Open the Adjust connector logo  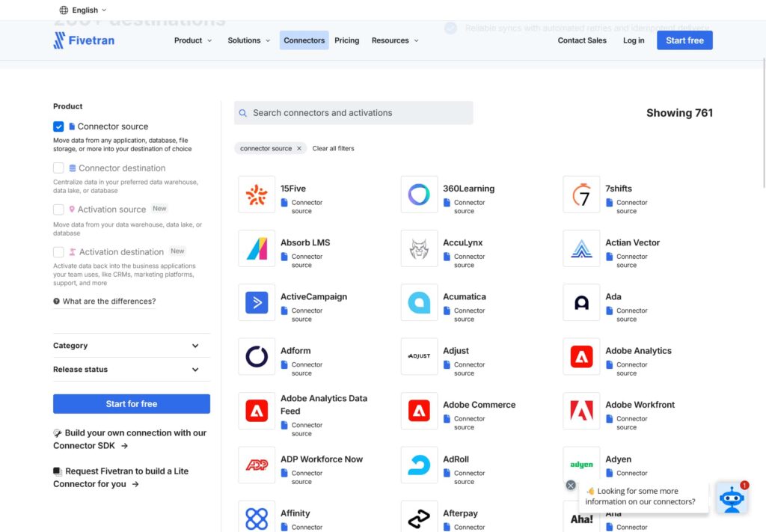(419, 357)
